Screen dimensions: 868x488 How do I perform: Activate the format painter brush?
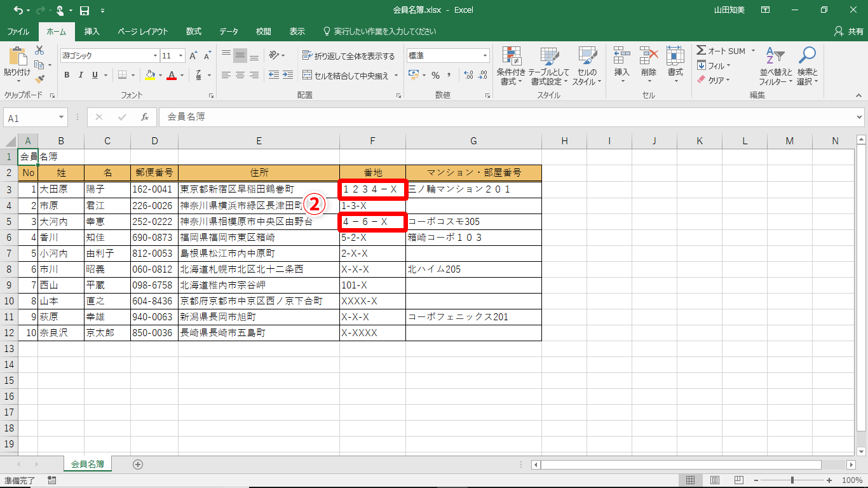tap(39, 79)
